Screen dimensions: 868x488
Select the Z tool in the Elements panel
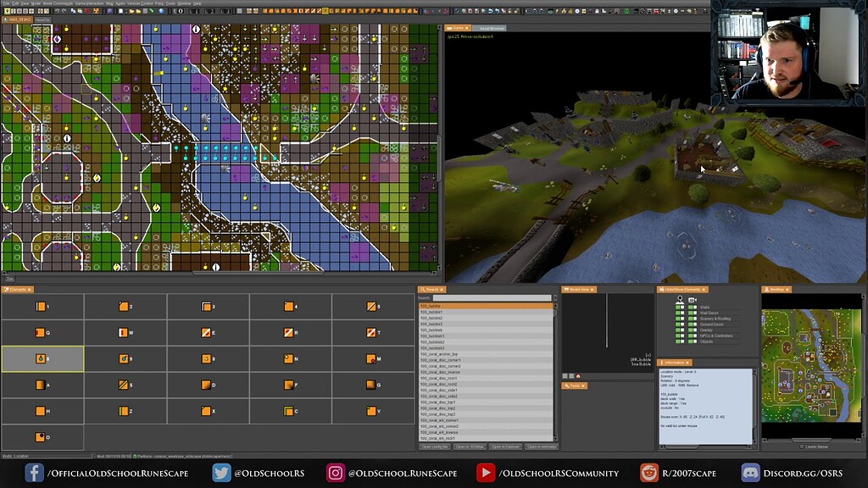point(125,411)
